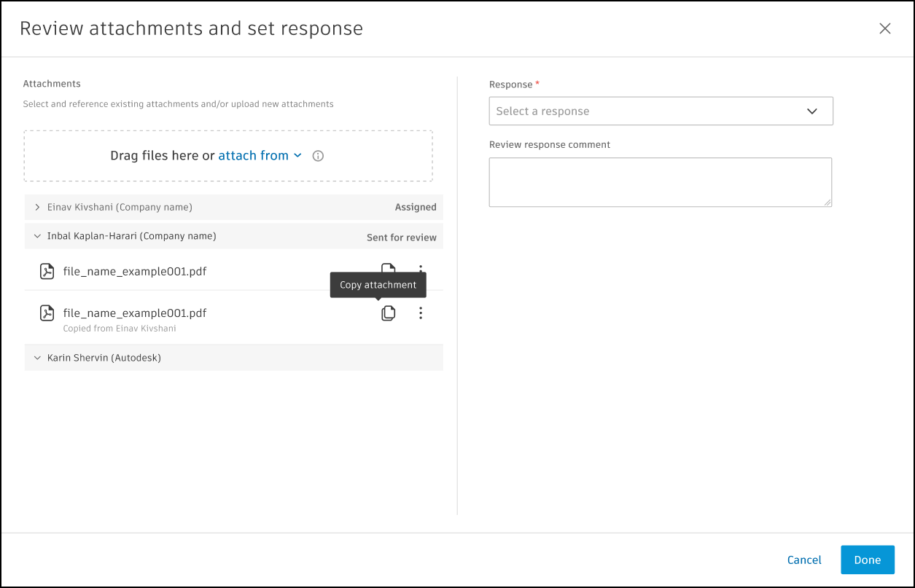Click the Karin Shervin (Autodesk) row title
This screenshot has height=588, width=915.
point(104,358)
